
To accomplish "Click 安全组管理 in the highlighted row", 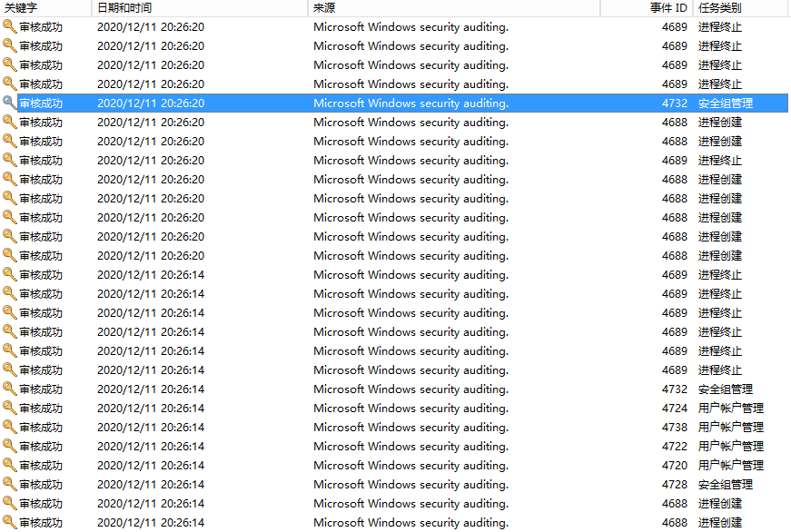I will pyautogui.click(x=726, y=103).
